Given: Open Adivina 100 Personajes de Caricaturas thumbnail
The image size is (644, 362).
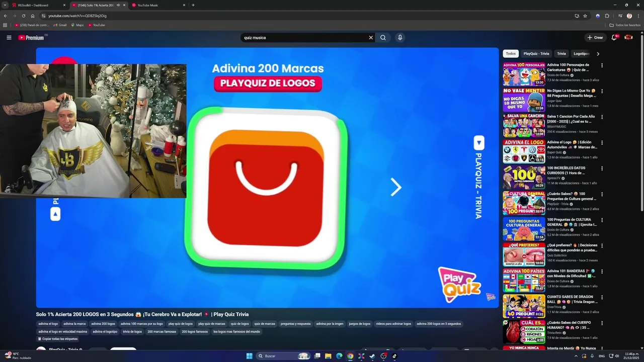Looking at the screenshot, I should pos(524,74).
